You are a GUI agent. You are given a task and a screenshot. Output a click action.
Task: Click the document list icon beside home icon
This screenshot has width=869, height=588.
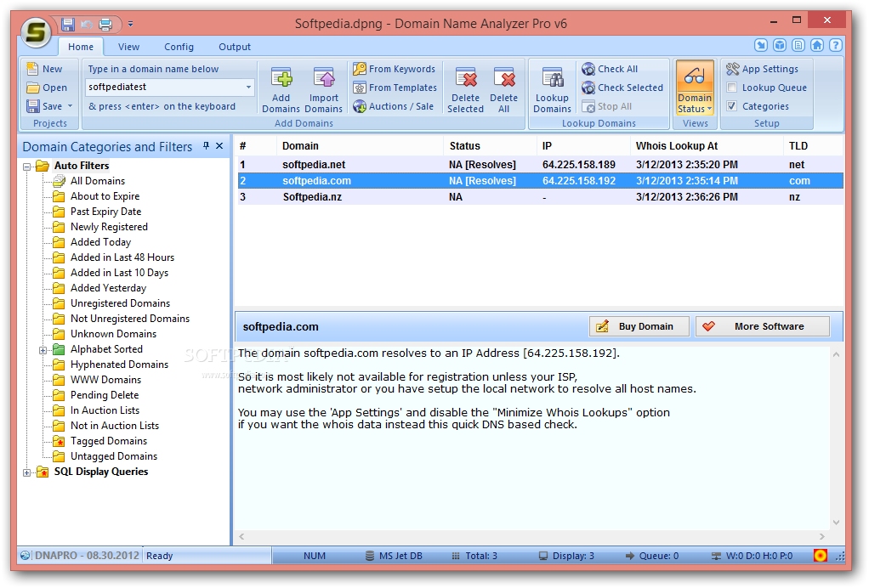click(x=798, y=45)
